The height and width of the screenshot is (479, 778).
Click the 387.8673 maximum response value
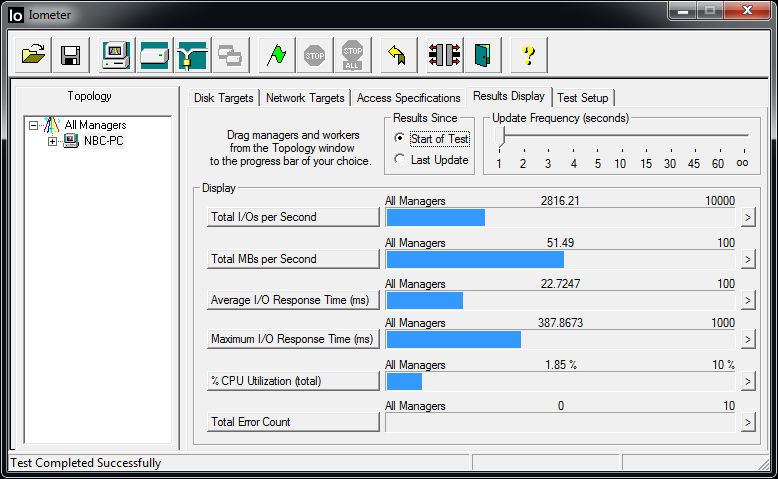(560, 323)
